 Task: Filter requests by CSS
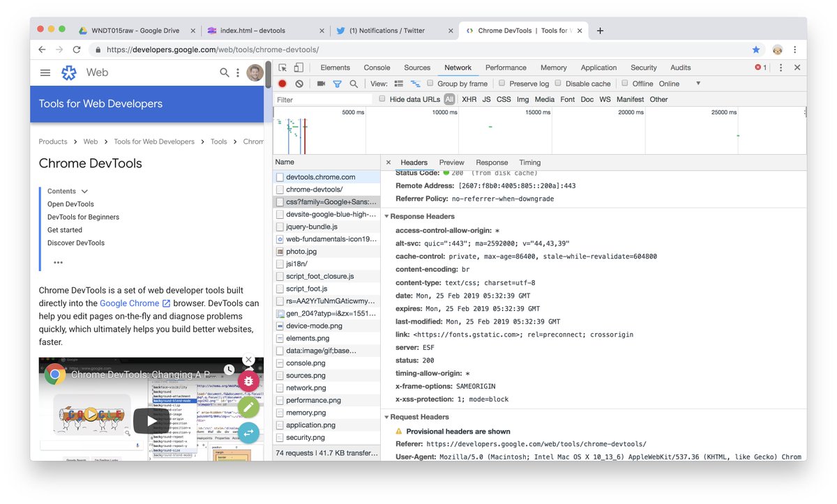pos(504,99)
